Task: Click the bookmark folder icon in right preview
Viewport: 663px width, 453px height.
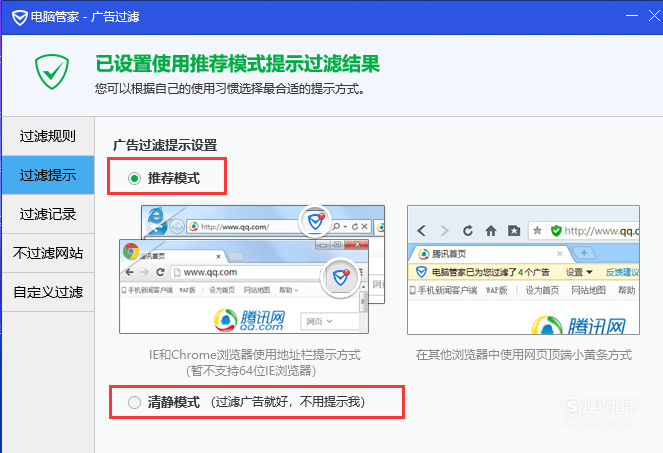Action: click(514, 231)
